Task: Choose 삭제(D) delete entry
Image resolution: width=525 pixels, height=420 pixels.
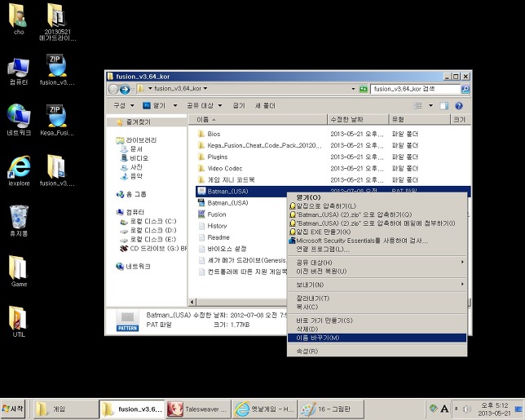Action: tap(377, 329)
